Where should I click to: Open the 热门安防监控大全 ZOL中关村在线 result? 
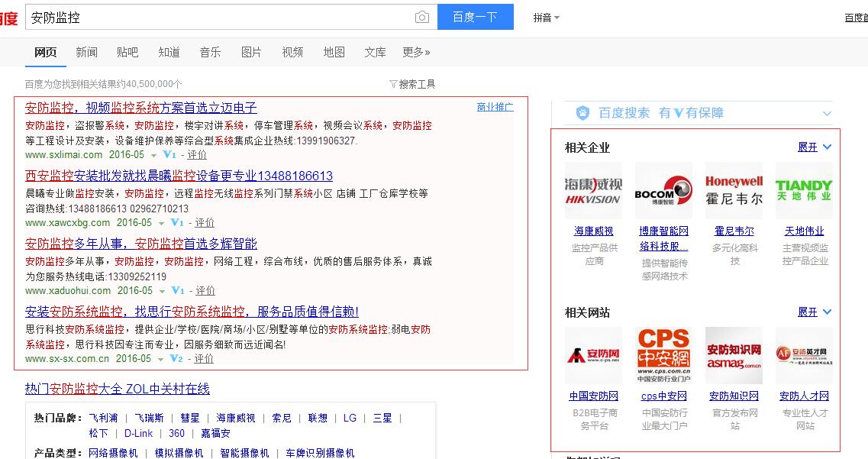click(x=117, y=389)
